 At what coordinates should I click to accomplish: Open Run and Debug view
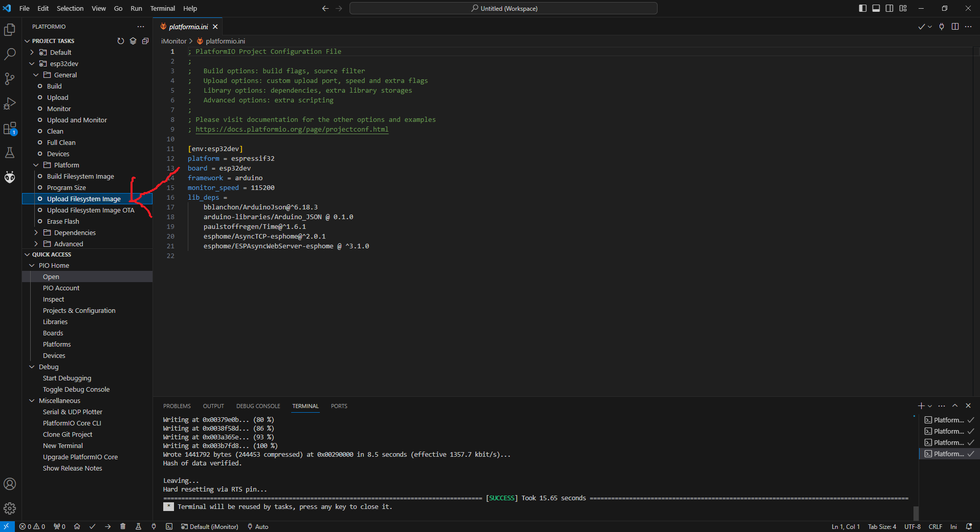(10, 103)
